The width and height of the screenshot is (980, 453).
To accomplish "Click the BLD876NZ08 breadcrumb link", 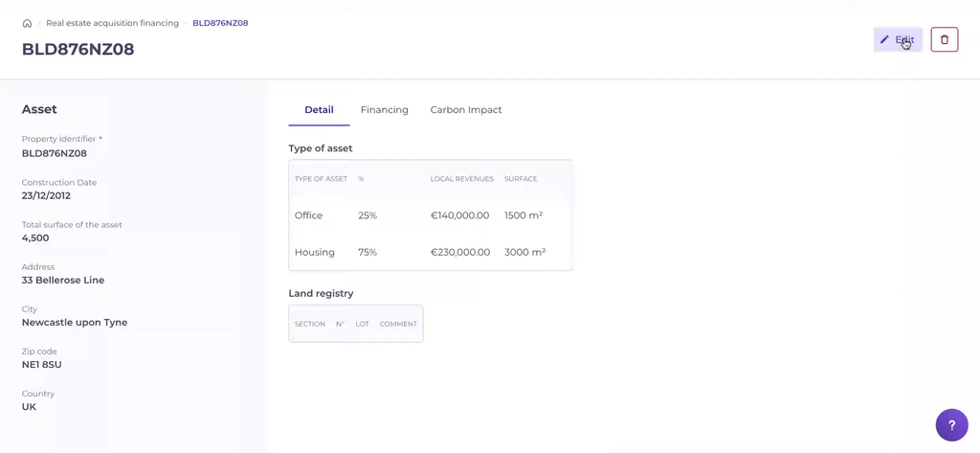I will tap(220, 23).
